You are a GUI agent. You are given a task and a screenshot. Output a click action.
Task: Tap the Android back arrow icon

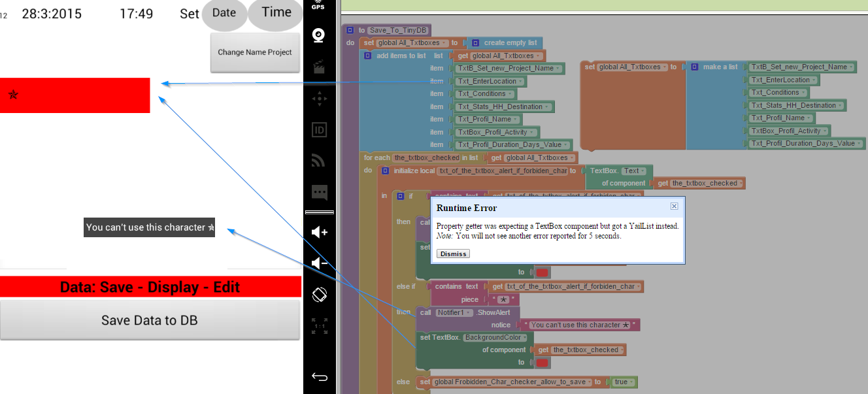[x=319, y=376]
